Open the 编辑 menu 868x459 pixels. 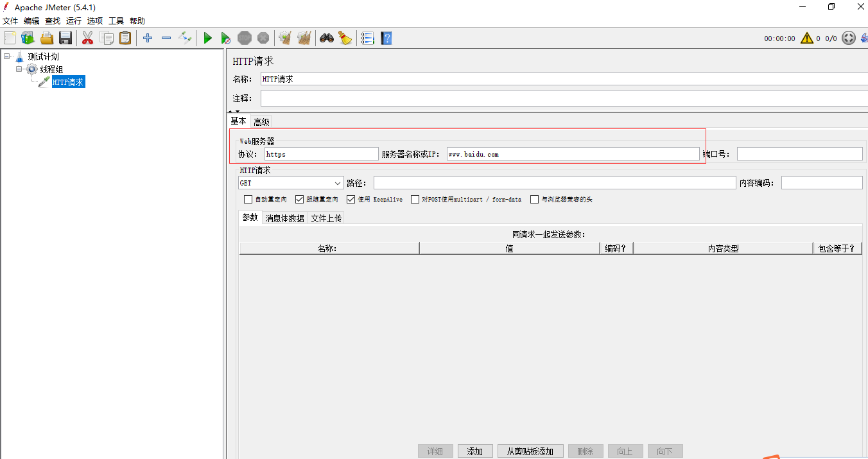coord(31,21)
